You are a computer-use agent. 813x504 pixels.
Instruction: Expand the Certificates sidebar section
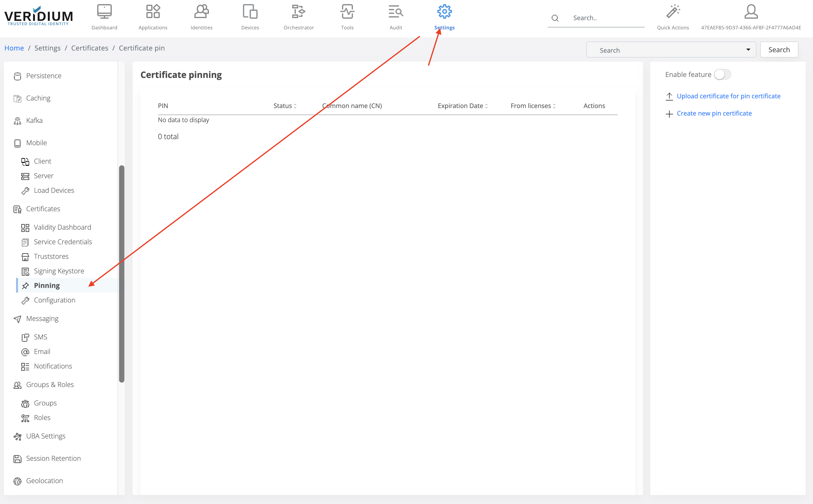click(43, 209)
